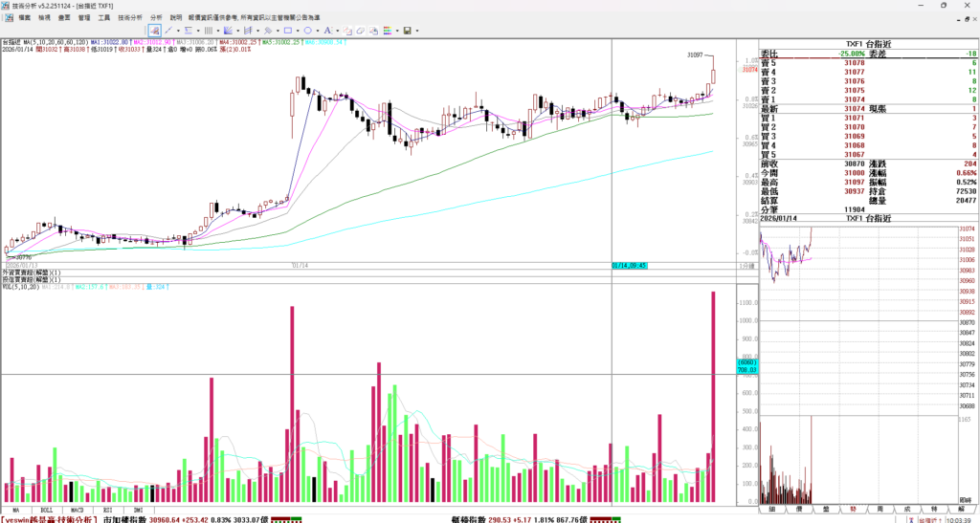The height and width of the screenshot is (523, 980).
Task: Activate the text annotation 'A' tool
Action: 327,31
